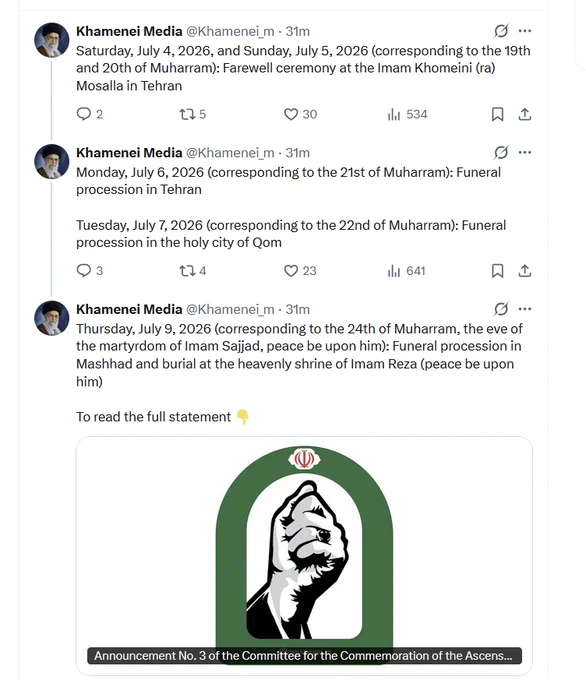The width and height of the screenshot is (586, 680).
Task: Open Khamenei Media profile name on first tweet
Action: pos(129,31)
